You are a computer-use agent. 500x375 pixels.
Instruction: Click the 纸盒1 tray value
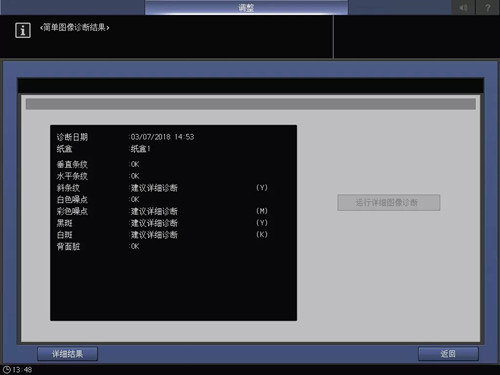(x=140, y=149)
